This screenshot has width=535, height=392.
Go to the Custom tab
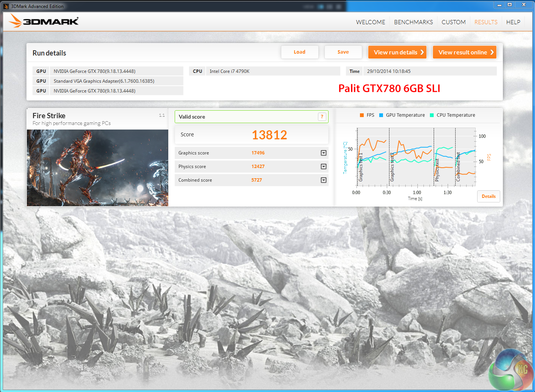coord(454,22)
